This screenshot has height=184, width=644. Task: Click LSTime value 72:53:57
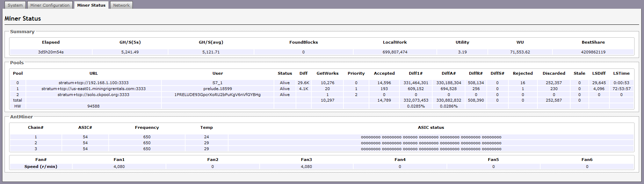pyautogui.click(x=621, y=89)
